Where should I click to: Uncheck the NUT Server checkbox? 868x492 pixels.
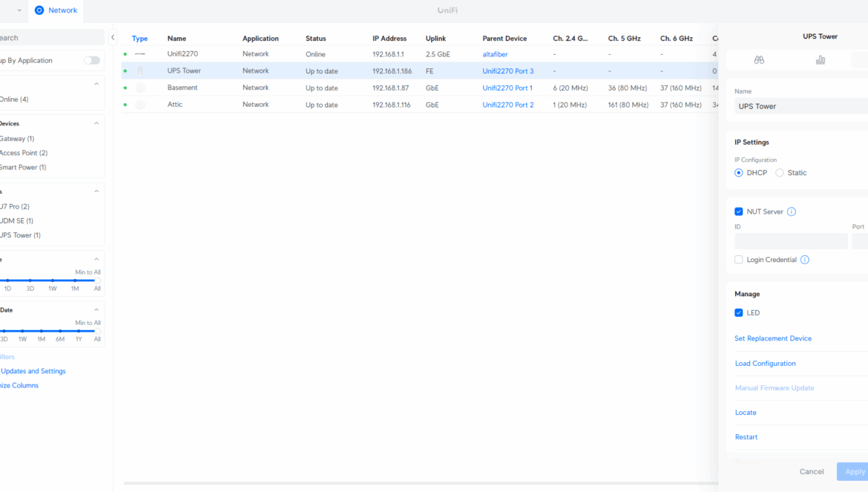(738, 211)
